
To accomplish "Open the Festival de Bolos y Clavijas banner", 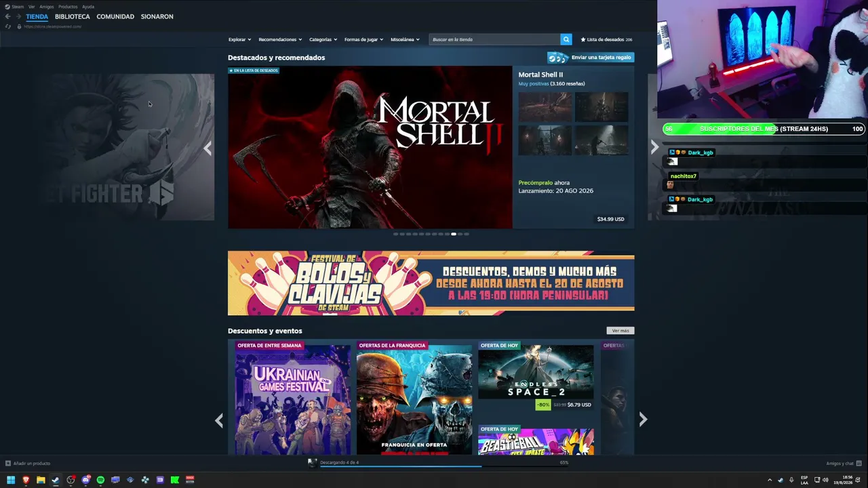I will (431, 283).
